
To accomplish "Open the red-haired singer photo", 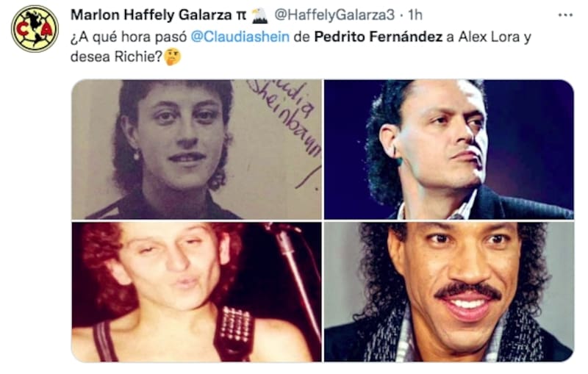I will (x=196, y=292).
